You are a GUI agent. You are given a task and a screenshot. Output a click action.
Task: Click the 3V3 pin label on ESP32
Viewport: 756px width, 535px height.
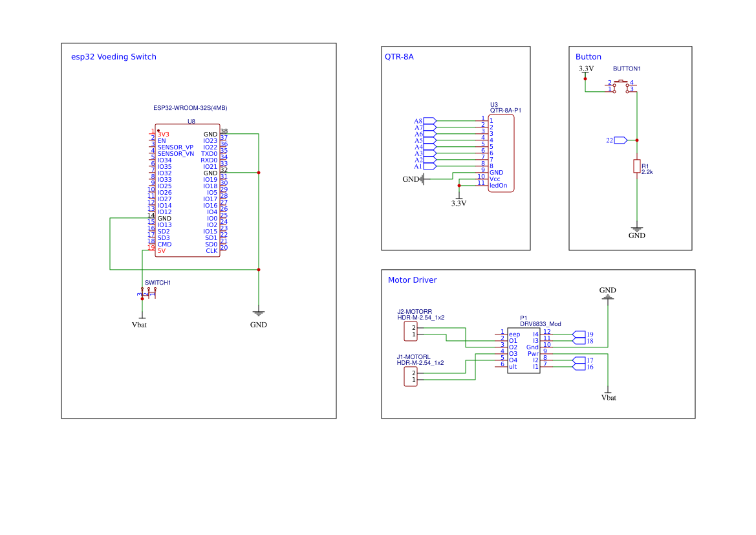pos(164,135)
